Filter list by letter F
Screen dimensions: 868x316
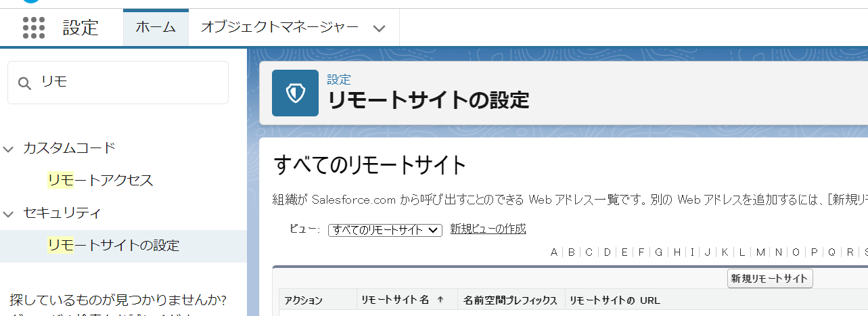[641, 252]
